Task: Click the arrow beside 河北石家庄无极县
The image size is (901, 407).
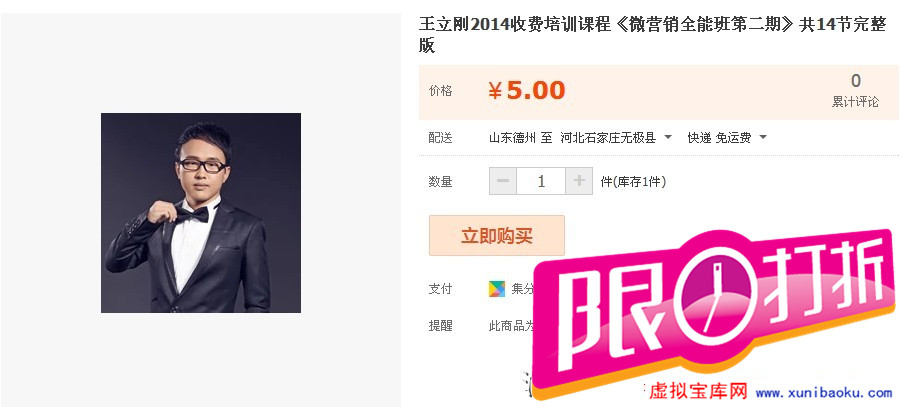Action: click(x=668, y=138)
